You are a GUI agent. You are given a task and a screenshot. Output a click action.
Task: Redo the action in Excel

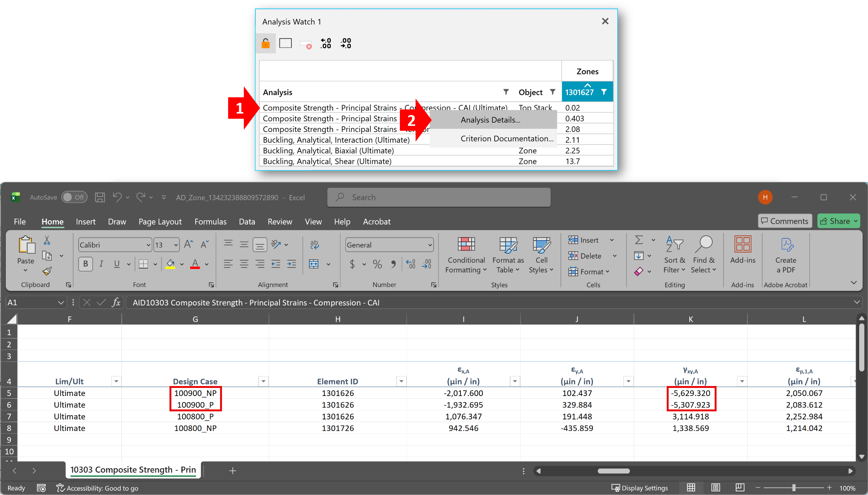[141, 197]
